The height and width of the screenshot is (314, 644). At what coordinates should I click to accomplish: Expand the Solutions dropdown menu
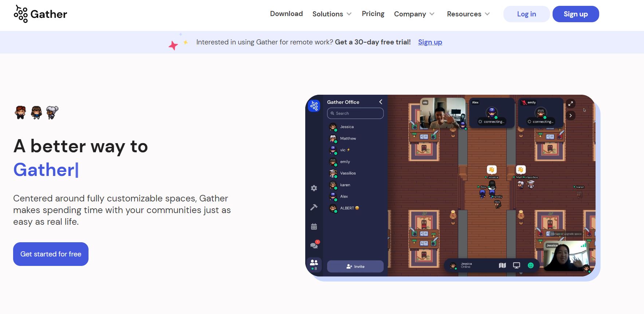coord(332,14)
